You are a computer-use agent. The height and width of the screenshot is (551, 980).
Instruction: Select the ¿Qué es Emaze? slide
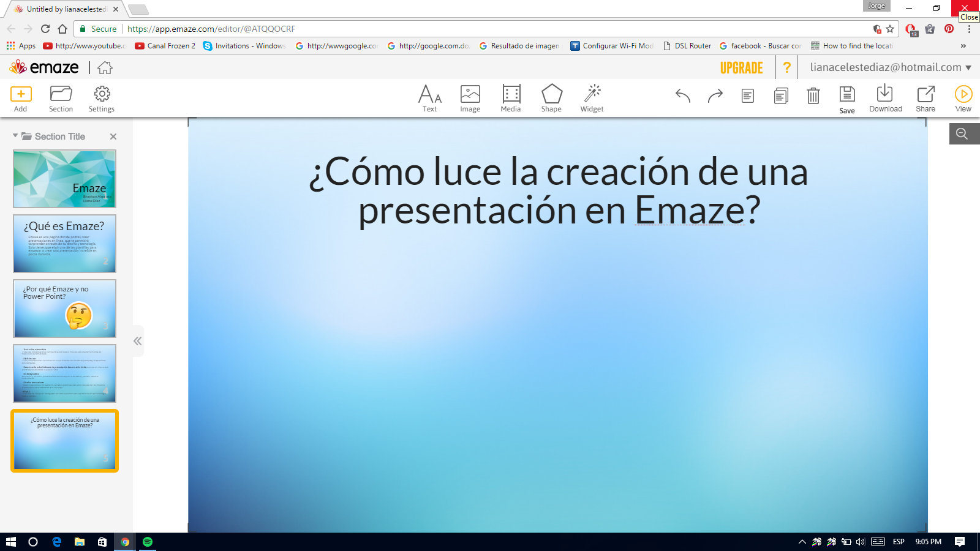point(64,244)
